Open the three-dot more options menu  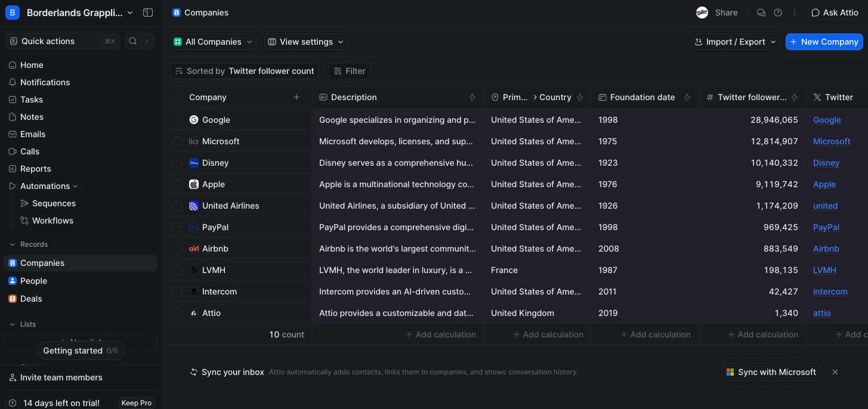tap(795, 13)
